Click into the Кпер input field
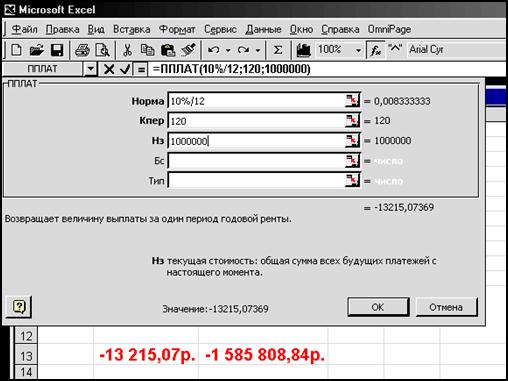 coord(257,121)
